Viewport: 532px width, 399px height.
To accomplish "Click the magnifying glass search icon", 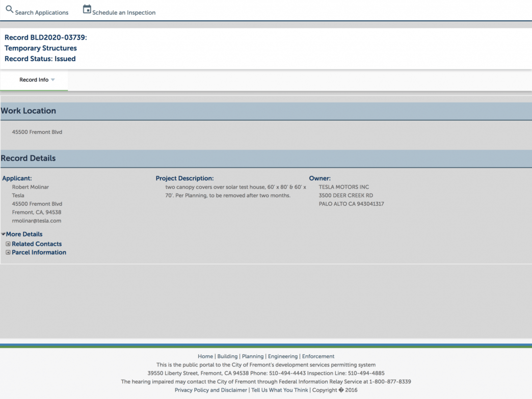I will coord(10,9).
